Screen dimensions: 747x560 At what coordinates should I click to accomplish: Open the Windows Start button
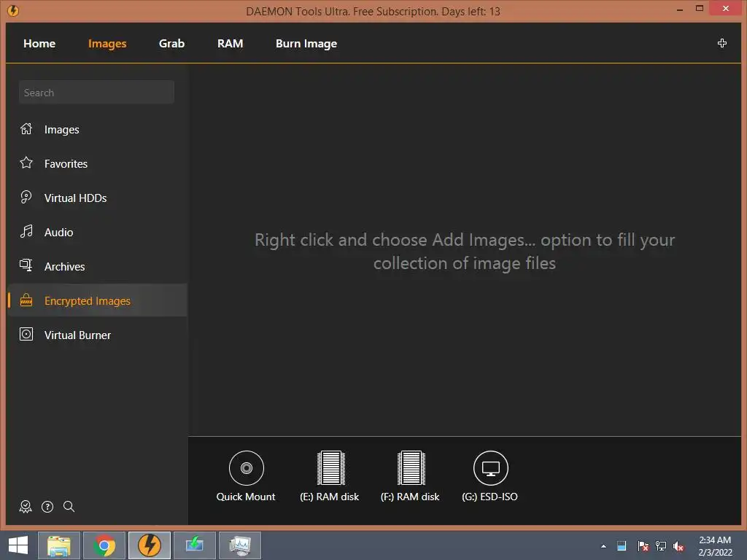coord(18,545)
